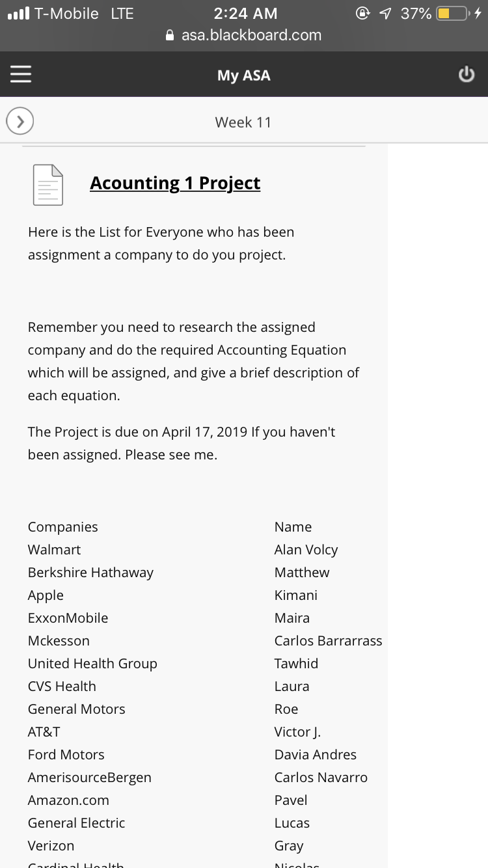Open the hamburger menu
This screenshot has height=868, width=488.
21,74
